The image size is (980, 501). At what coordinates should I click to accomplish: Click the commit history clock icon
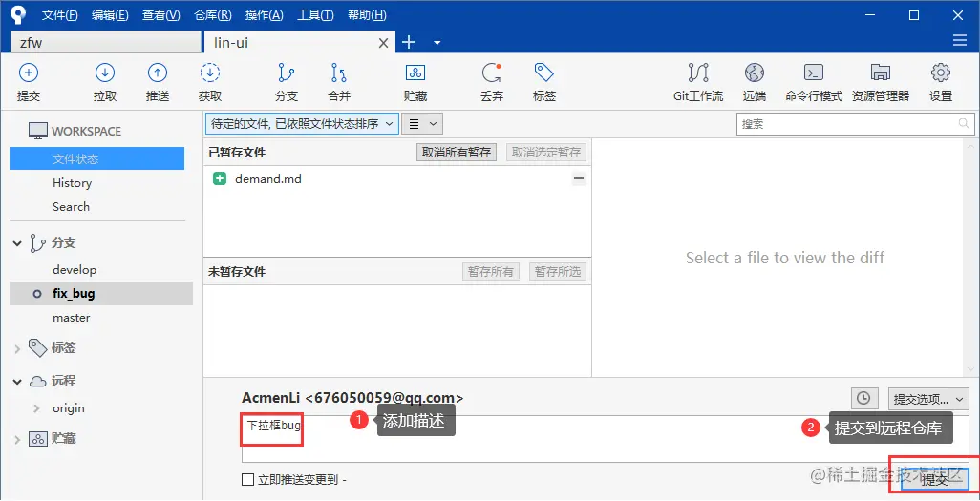pyautogui.click(x=863, y=398)
